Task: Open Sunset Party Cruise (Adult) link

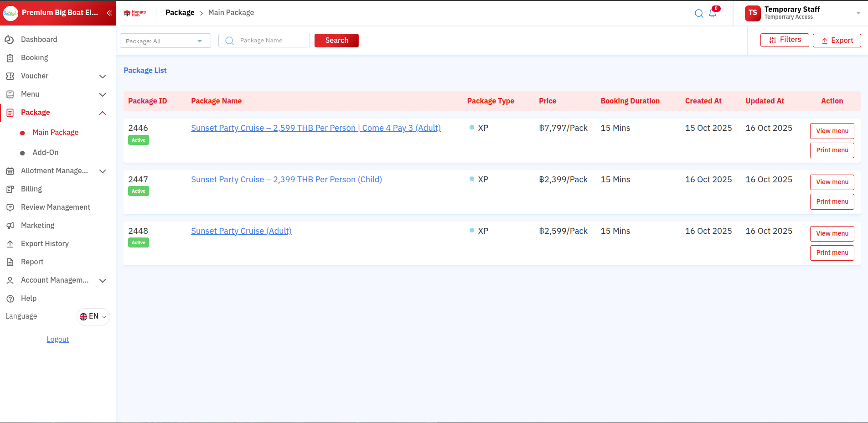Action: pos(241,231)
